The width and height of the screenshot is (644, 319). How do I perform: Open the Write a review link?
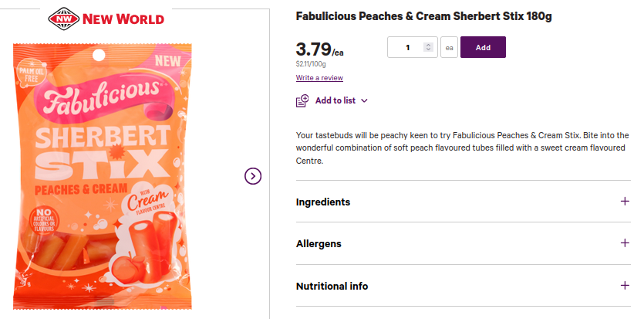pyautogui.click(x=319, y=78)
